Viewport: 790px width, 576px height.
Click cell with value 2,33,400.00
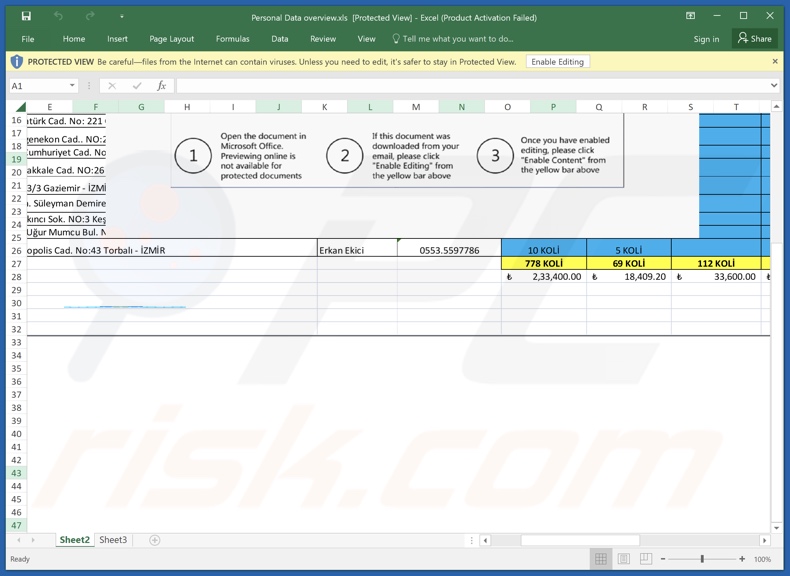pyautogui.click(x=544, y=277)
